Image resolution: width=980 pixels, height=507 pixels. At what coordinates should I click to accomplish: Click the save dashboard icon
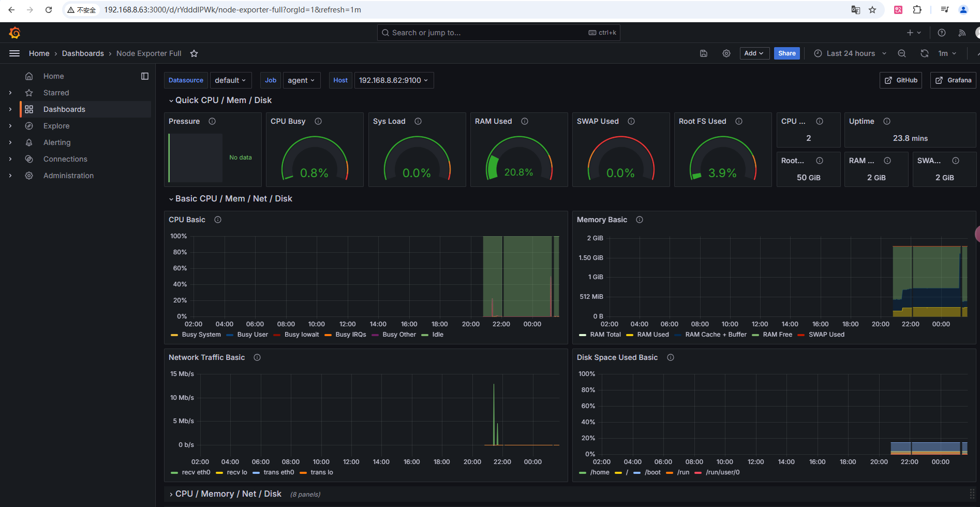(x=704, y=53)
